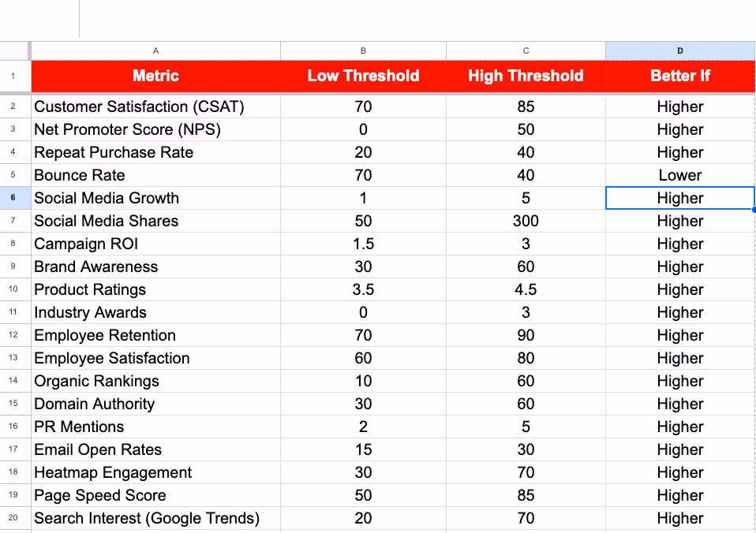Select 'Page Speed Score' cell
The height and width of the screenshot is (533, 756).
[x=155, y=495]
